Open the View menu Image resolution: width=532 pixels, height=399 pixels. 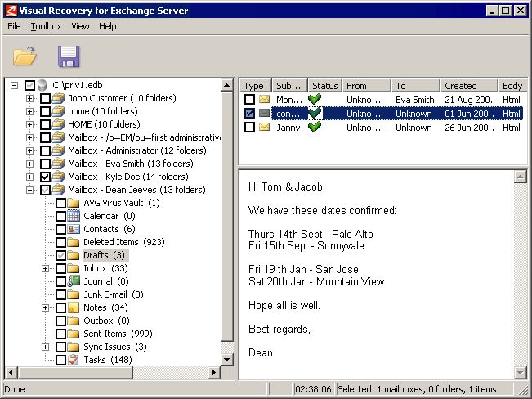tap(80, 26)
